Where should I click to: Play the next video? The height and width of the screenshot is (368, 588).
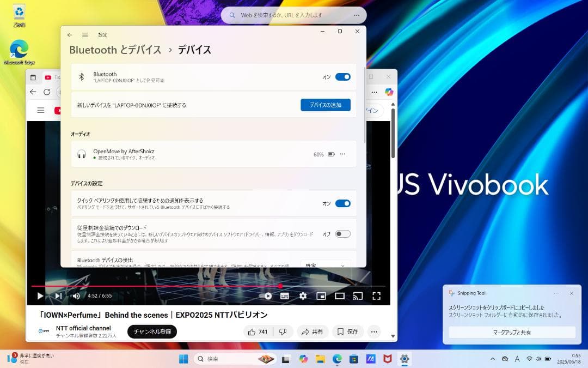coord(57,296)
